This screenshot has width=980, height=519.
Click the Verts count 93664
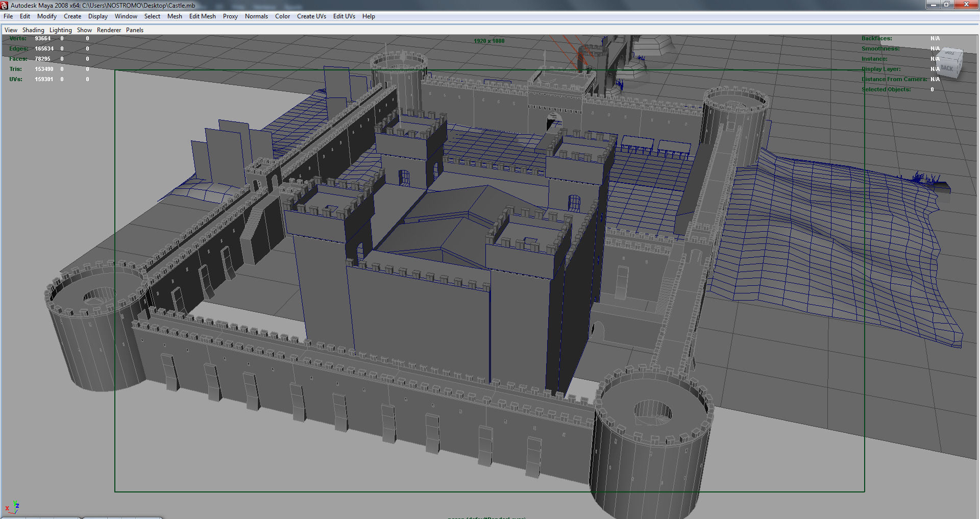(x=43, y=38)
